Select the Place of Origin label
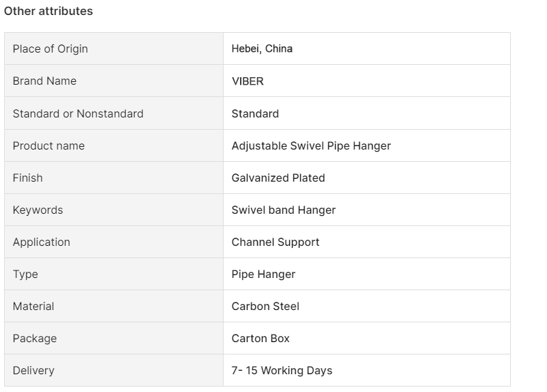Screen dimensions: 547x392 (50, 48)
